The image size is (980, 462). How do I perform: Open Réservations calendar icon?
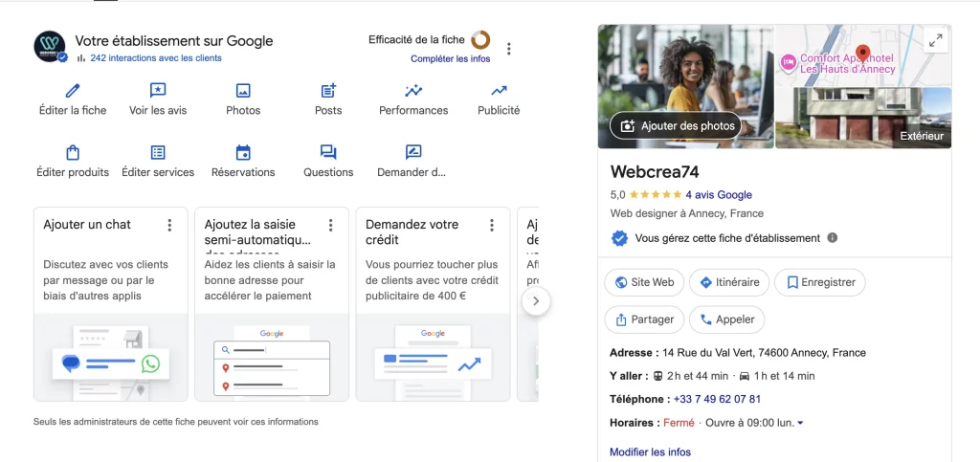point(243,153)
